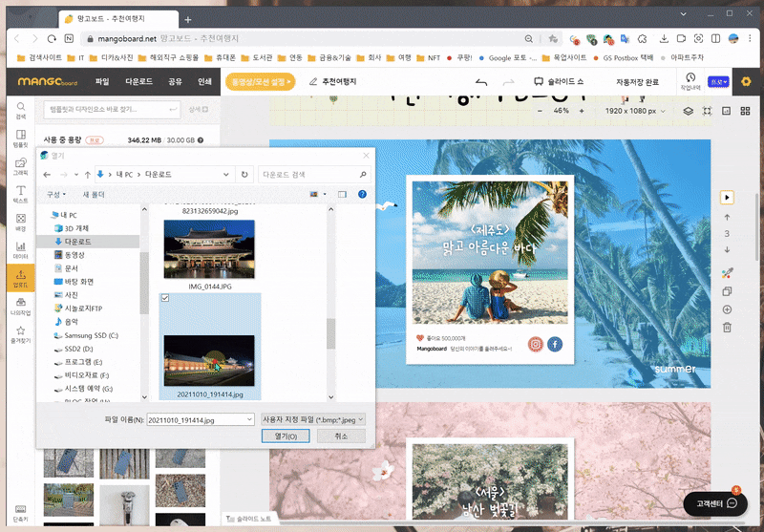Click the 다운로드 검색 search field in dialog
The image size is (764, 532).
[314, 175]
